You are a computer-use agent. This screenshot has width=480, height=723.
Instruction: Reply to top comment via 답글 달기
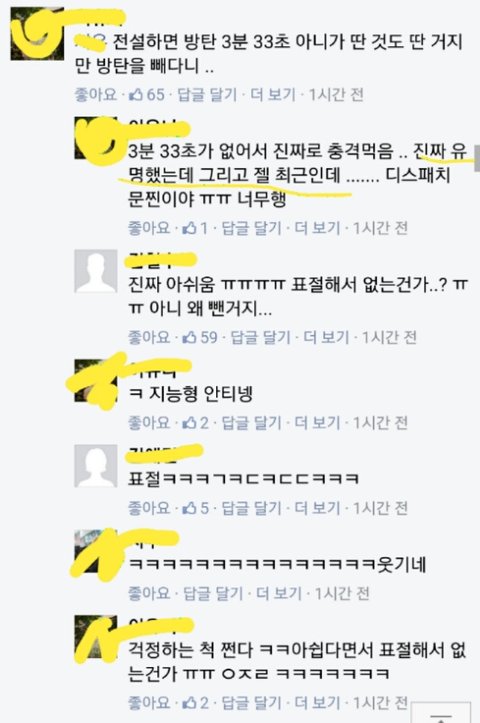(207, 95)
